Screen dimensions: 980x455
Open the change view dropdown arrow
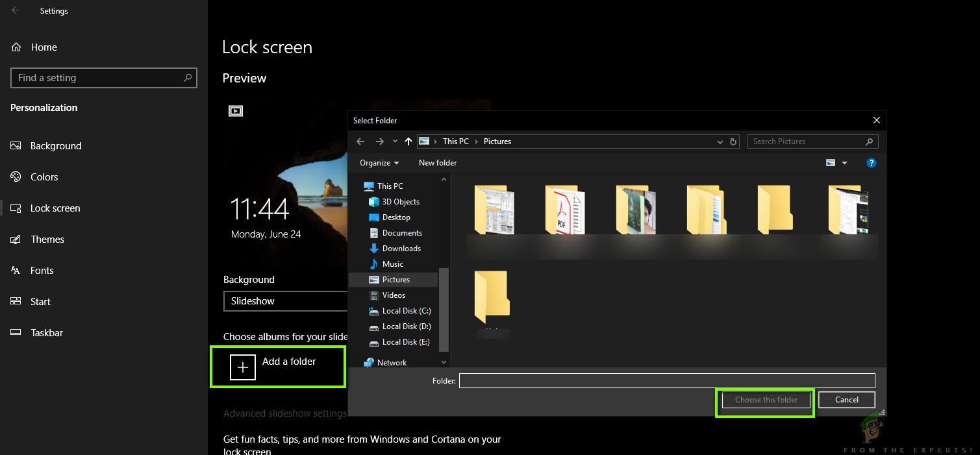(844, 162)
